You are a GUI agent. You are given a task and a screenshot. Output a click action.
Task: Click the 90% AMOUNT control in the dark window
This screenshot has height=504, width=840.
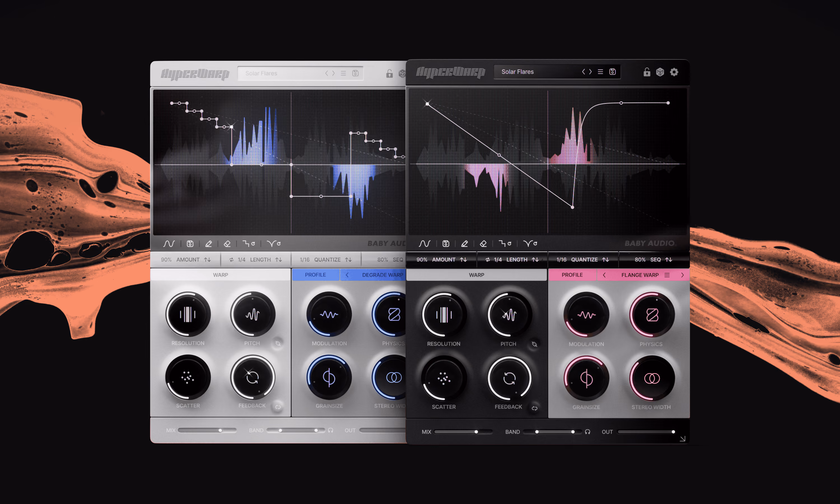click(441, 260)
